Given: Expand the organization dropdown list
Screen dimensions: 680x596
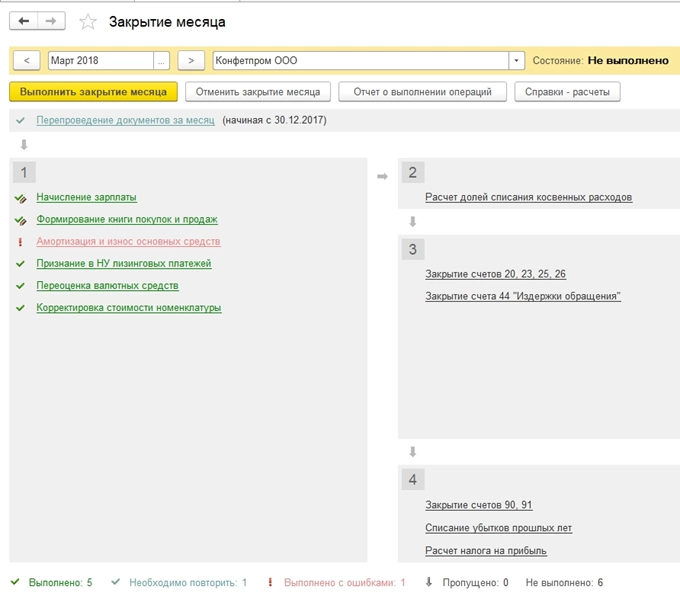Looking at the screenshot, I should pyautogui.click(x=517, y=61).
